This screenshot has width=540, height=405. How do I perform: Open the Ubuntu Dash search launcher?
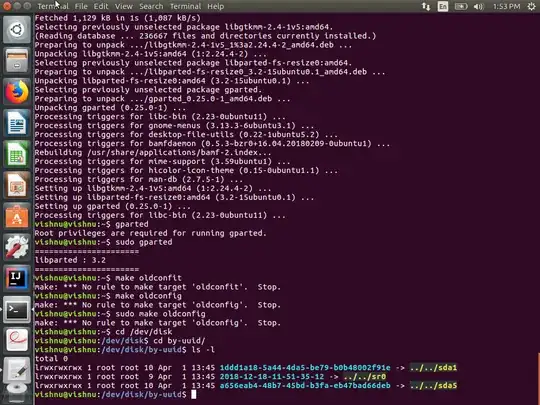pyautogui.click(x=17, y=30)
